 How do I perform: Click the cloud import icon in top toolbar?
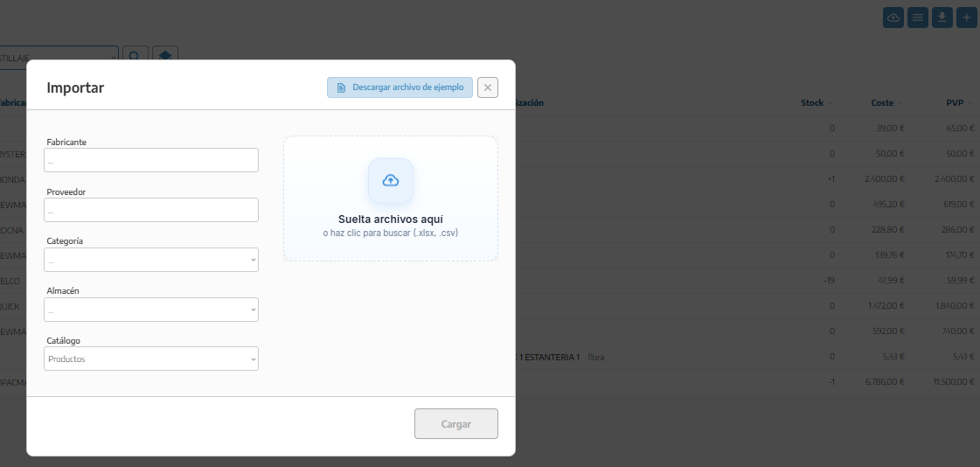(x=893, y=17)
